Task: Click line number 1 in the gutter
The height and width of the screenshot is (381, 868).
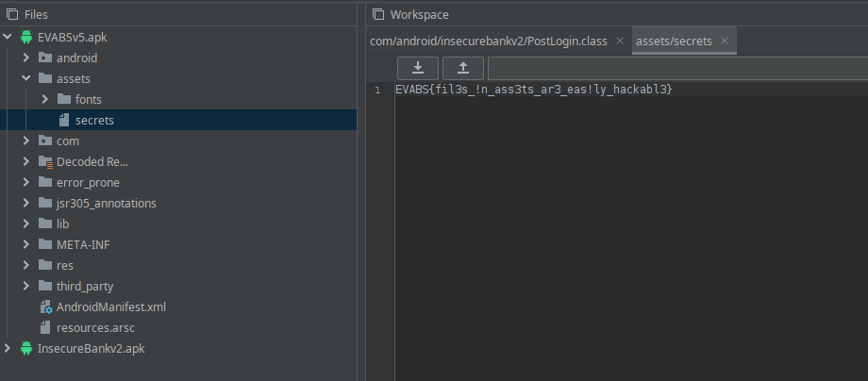Action: (377, 90)
